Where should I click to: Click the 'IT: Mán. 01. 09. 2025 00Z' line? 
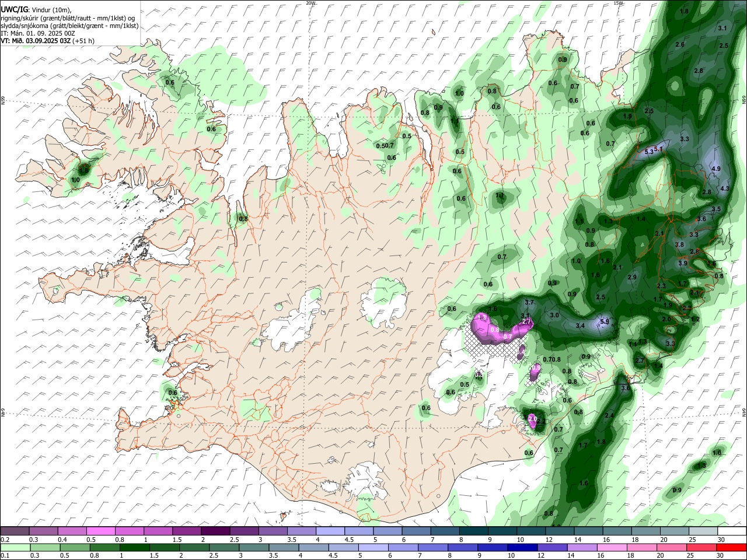tap(38, 33)
